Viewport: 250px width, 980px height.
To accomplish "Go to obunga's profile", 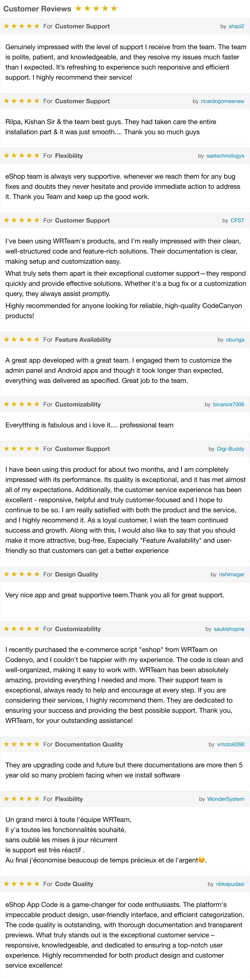I will [x=235, y=340].
